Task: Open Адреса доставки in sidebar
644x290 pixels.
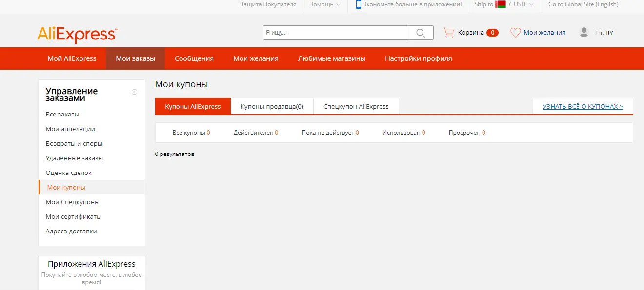Action: coord(71,232)
